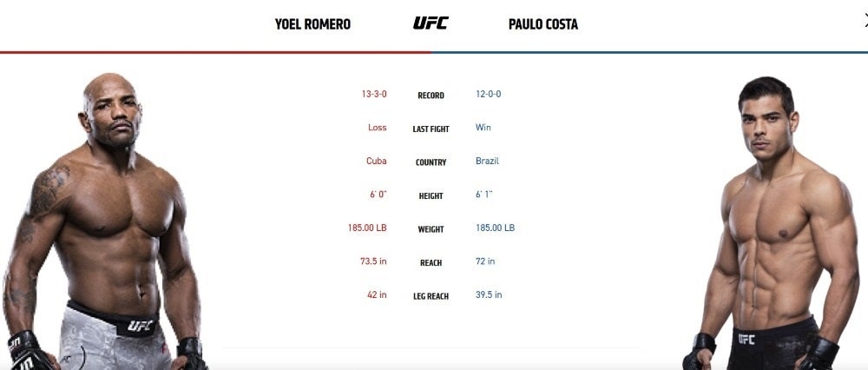The height and width of the screenshot is (370, 868).
Task: Click the LAST FIGHT label
Action: 431,129
